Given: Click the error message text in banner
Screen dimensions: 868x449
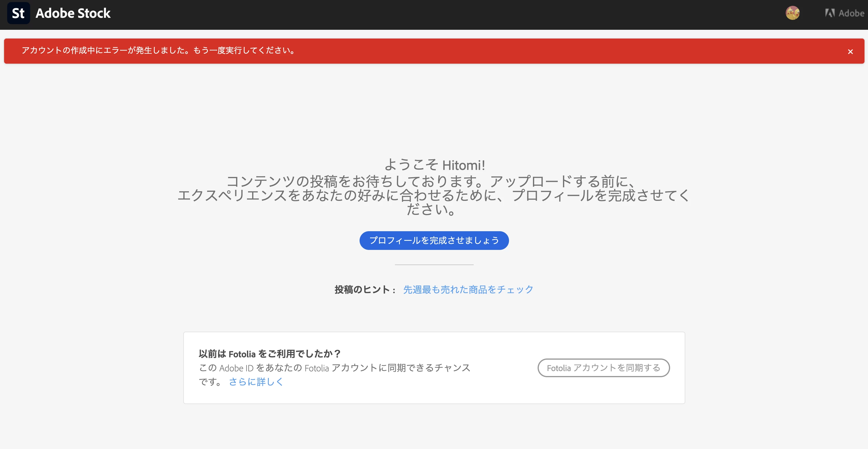Looking at the screenshot, I should [158, 51].
